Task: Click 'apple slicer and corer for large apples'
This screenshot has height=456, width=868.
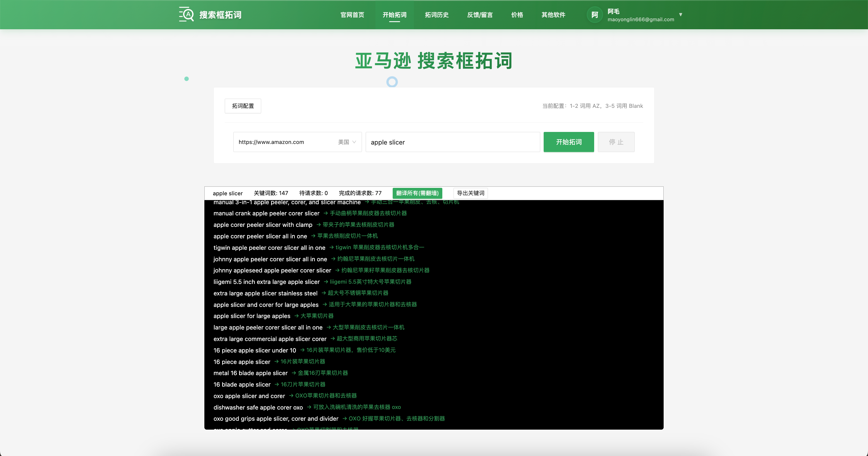Action: [x=266, y=305]
